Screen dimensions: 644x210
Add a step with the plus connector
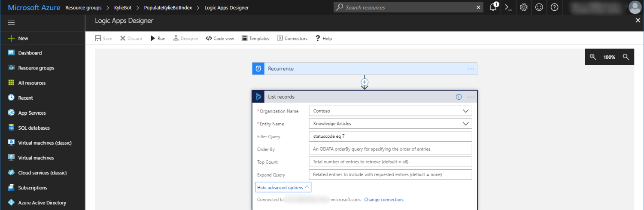point(365,82)
